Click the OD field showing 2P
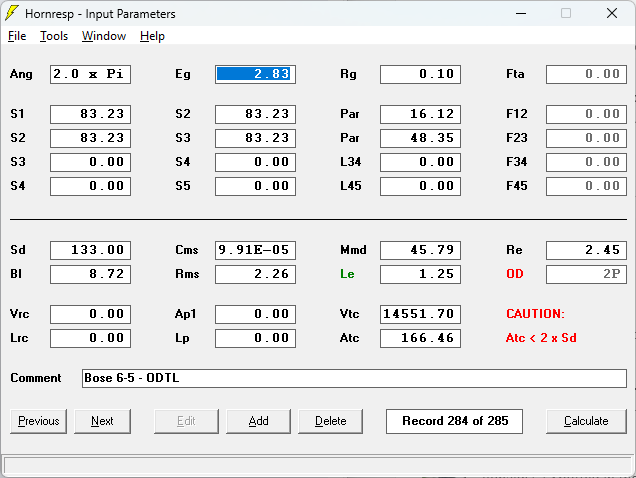This screenshot has height=478, width=636. [586, 274]
